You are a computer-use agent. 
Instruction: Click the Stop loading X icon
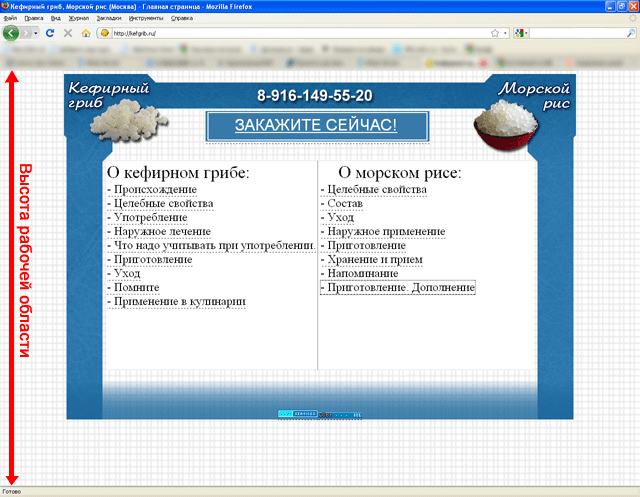tap(67, 33)
